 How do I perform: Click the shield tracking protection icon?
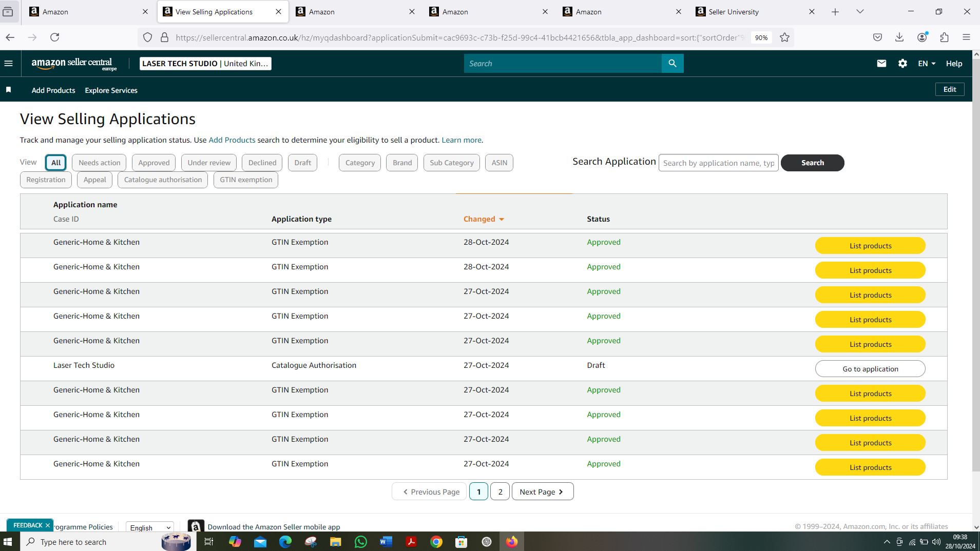147,37
